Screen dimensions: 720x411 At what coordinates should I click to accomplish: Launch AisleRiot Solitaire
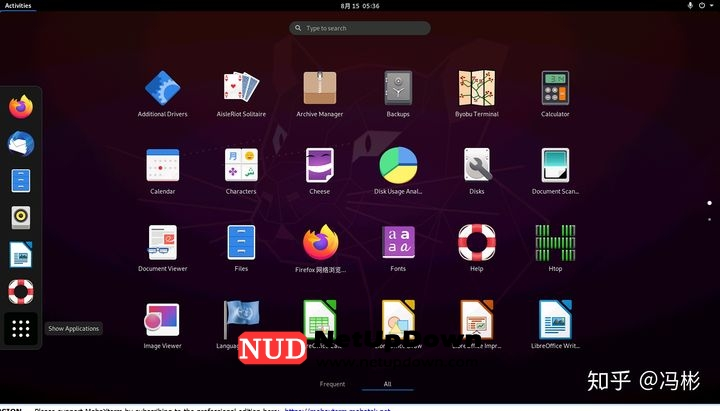(x=241, y=87)
